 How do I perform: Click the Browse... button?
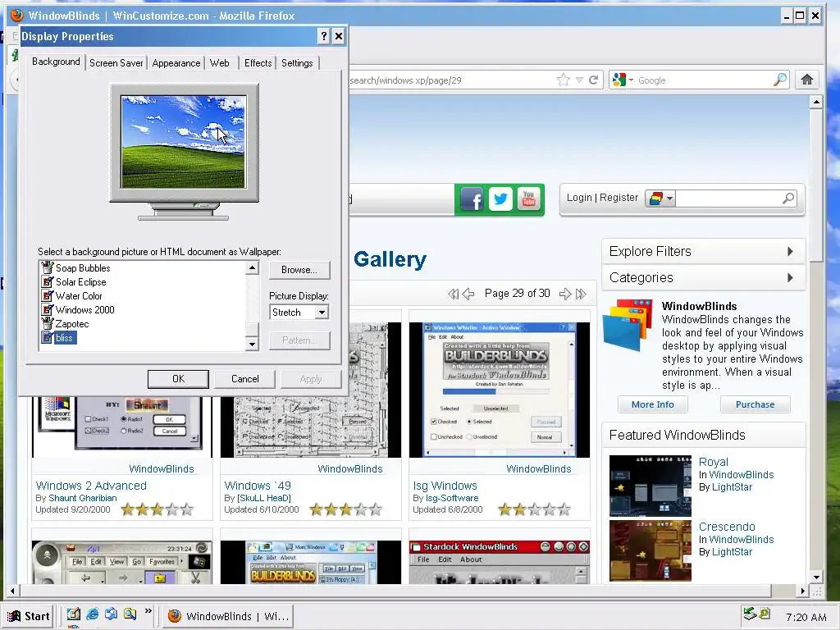pos(299,269)
